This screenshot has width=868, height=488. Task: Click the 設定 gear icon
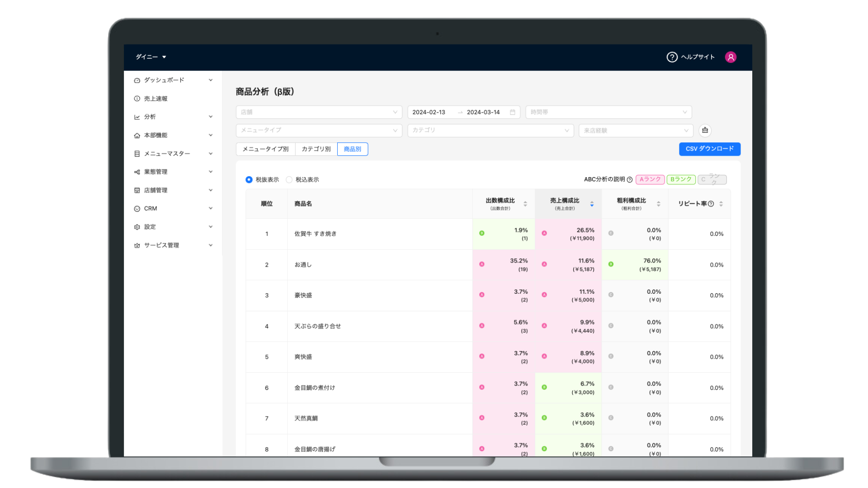point(137,227)
